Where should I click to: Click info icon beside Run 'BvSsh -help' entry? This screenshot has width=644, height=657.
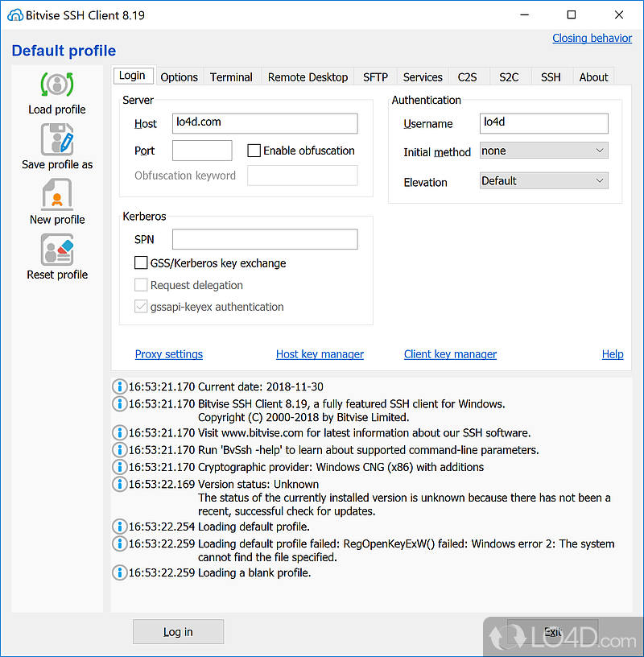pos(120,449)
